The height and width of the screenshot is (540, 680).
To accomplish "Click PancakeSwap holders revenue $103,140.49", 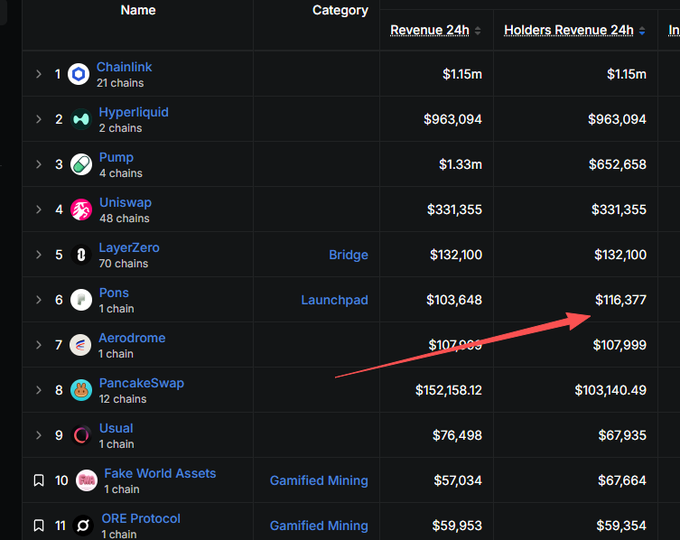I will tap(611, 390).
